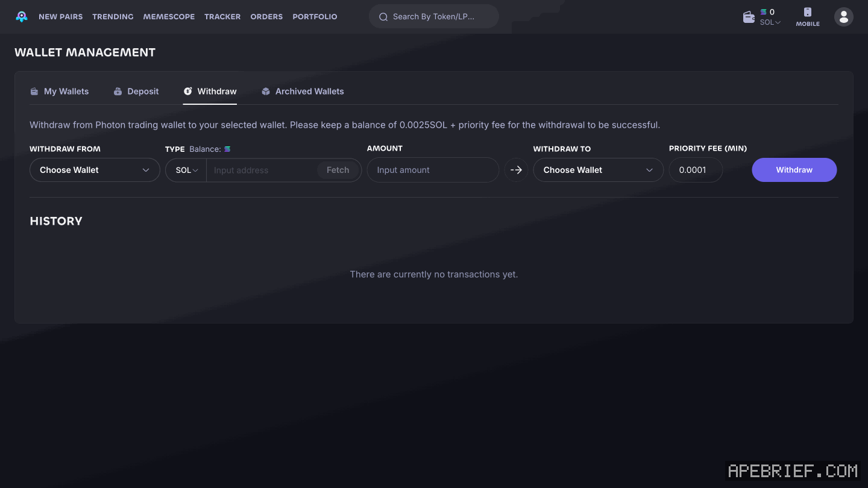Open the Trending page
The image size is (868, 488).
[x=113, y=17]
